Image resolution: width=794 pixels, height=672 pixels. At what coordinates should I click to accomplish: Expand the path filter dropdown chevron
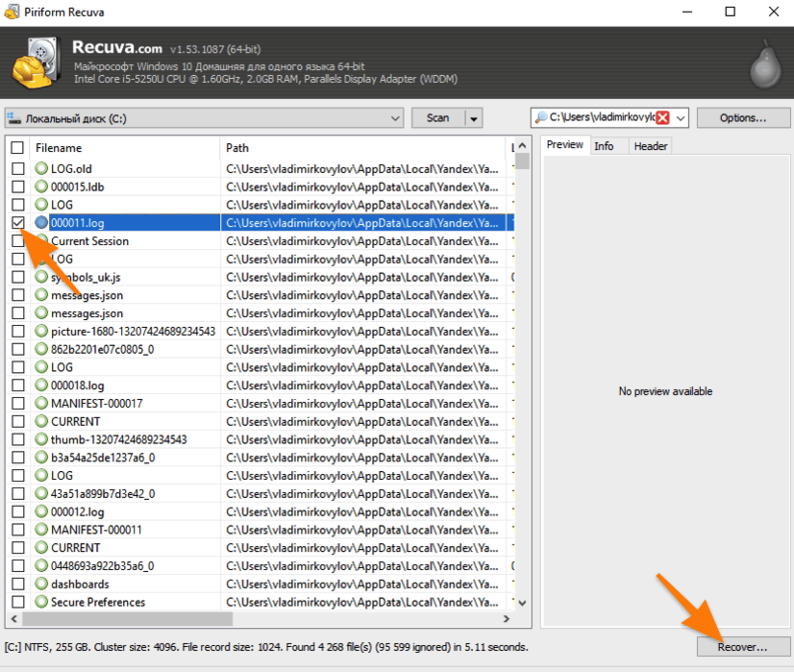tap(681, 118)
